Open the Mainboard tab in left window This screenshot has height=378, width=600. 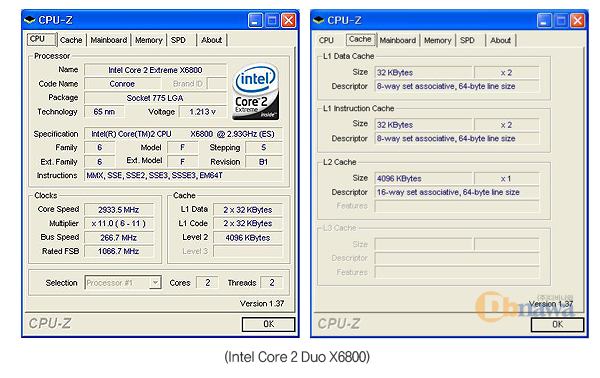tap(109, 40)
